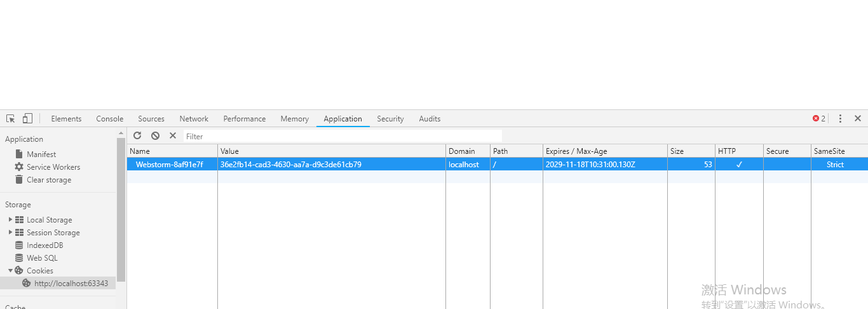Sort by Expires / Max-Age column header
Image resolution: width=868 pixels, height=309 pixels.
605,151
